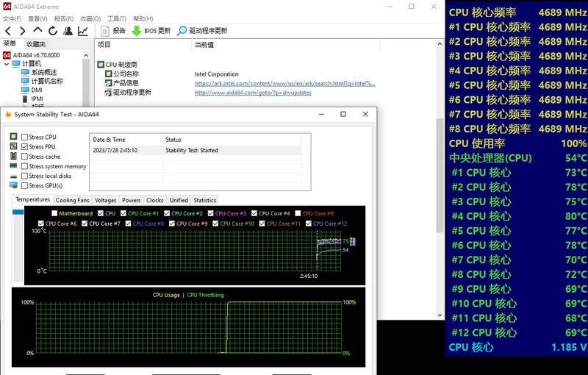Open the aida64.com driver updates link
This screenshot has height=375, width=588.
[252, 93]
